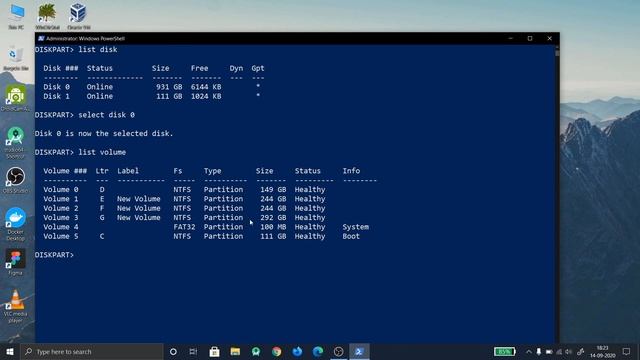Click the microphone icon in the system tray
This screenshot has height=360, width=640.
coord(539,351)
